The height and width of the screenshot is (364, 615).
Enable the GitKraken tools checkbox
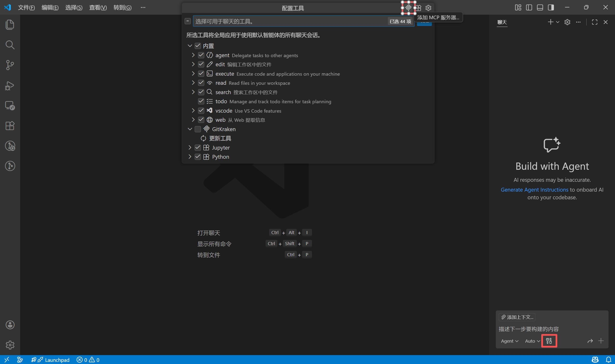coord(198,129)
